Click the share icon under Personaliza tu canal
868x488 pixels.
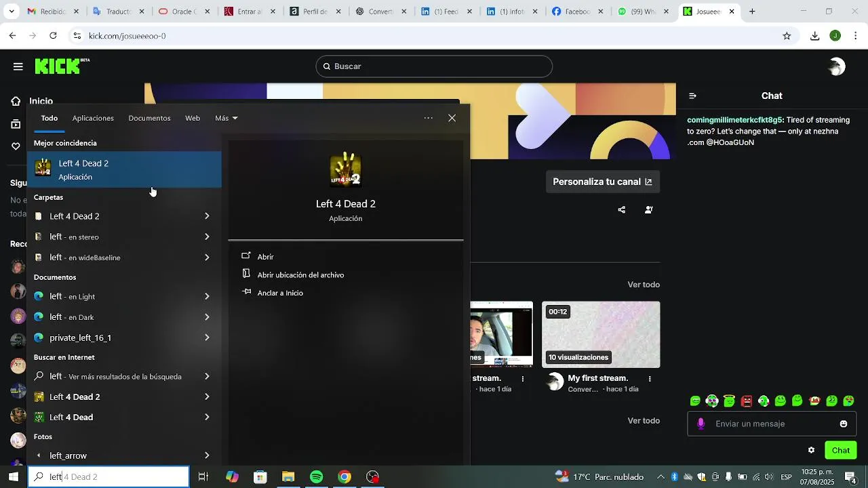coord(622,209)
